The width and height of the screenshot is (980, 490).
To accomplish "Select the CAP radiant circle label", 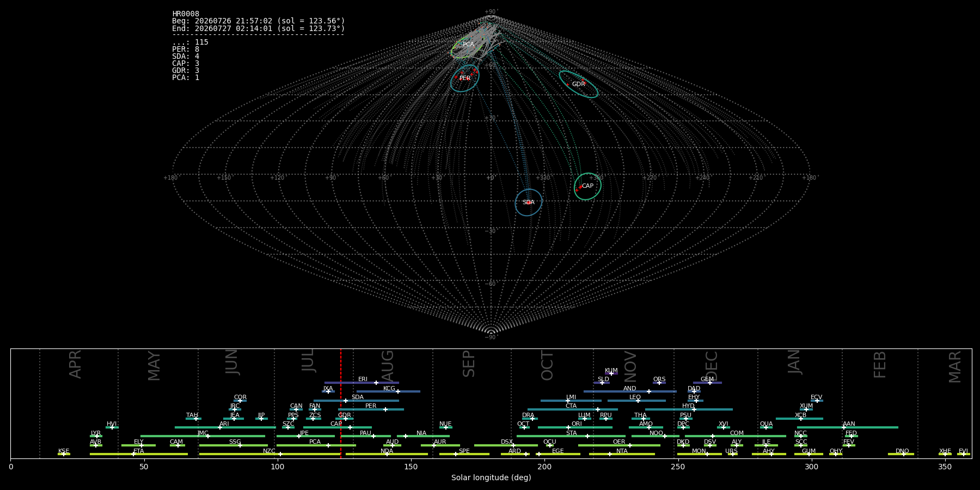I will pyautogui.click(x=587, y=186).
